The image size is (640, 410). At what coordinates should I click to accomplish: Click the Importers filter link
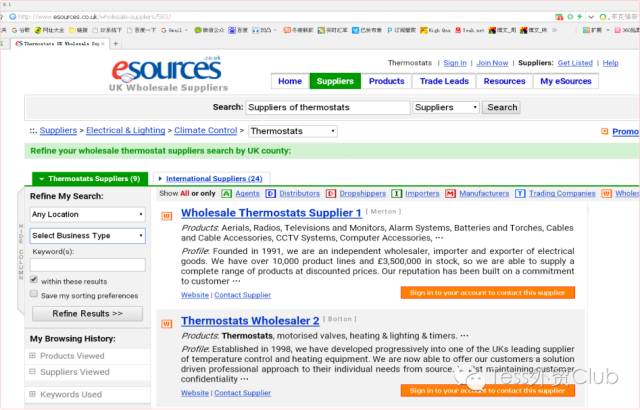[x=422, y=193]
